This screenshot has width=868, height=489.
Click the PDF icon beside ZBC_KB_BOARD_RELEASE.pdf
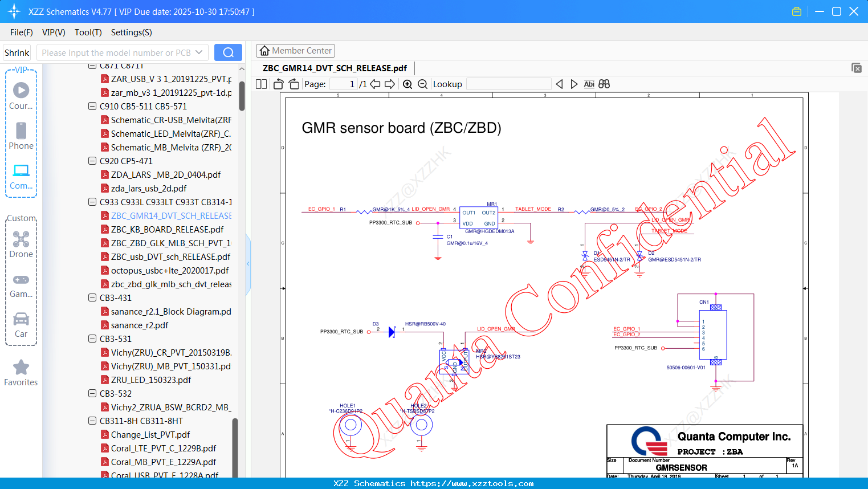pyautogui.click(x=105, y=229)
